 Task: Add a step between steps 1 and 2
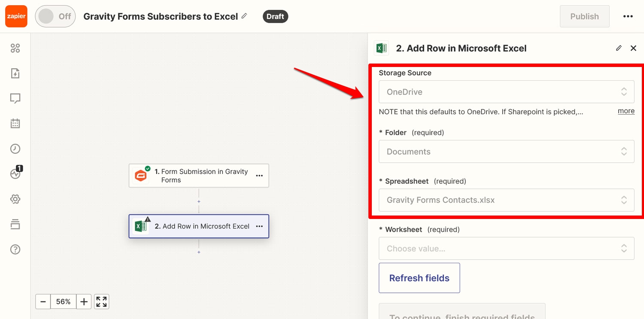point(199,201)
